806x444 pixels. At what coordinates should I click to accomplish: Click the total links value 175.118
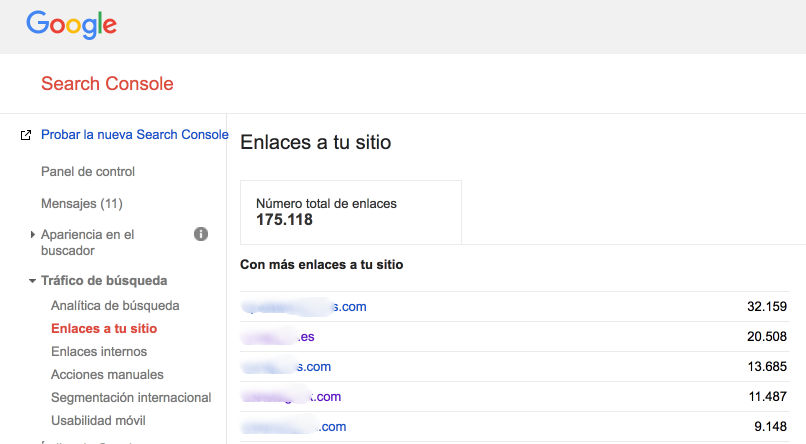(x=284, y=220)
